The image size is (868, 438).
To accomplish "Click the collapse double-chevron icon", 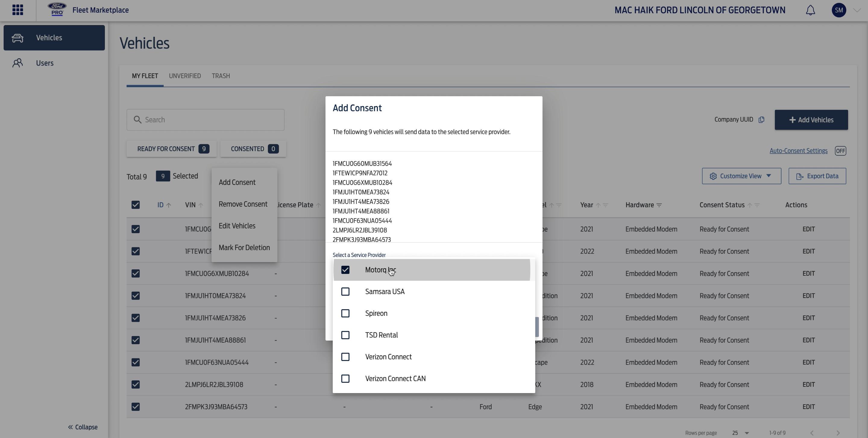I will (71, 427).
